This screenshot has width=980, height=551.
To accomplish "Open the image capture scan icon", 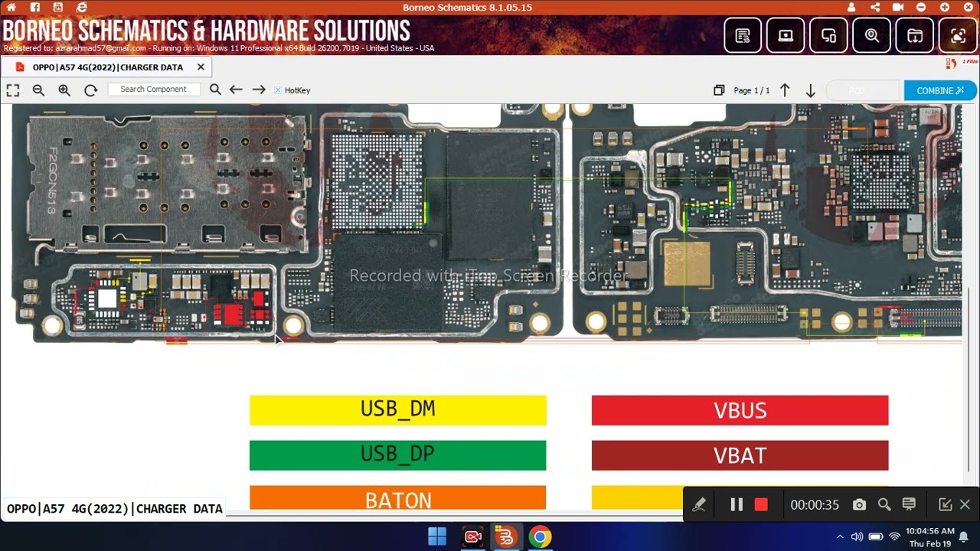I will 958,35.
